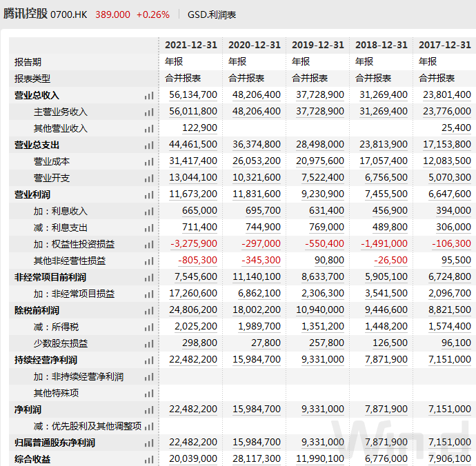Select 2021 利息收入 value 665,000
The height and width of the screenshot is (466, 476).
[199, 210]
